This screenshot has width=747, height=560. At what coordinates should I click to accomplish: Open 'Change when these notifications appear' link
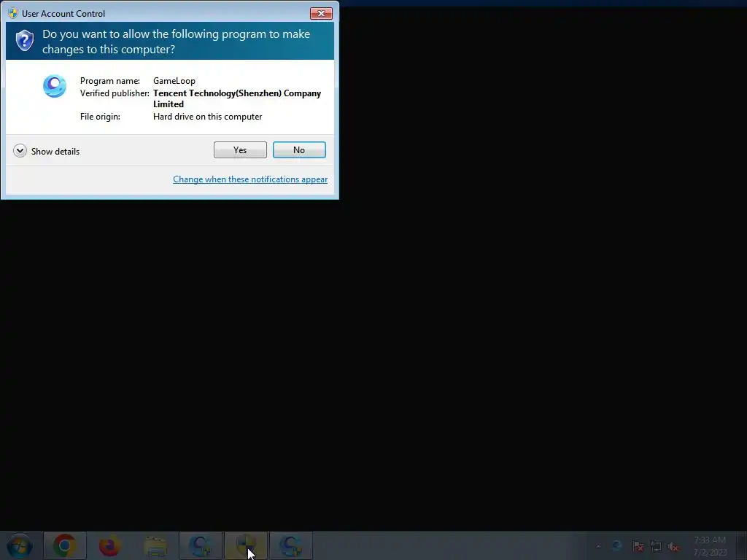pyautogui.click(x=250, y=179)
